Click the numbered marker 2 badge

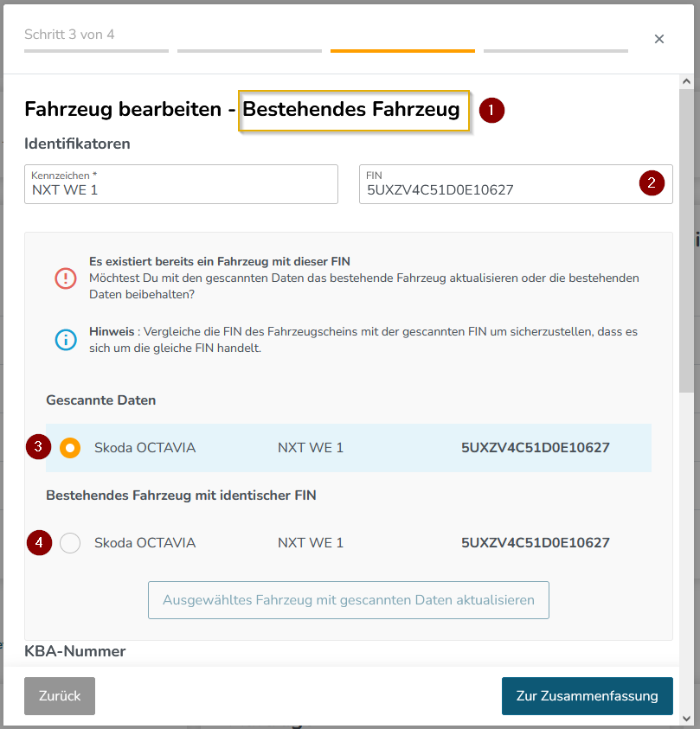pyautogui.click(x=652, y=182)
